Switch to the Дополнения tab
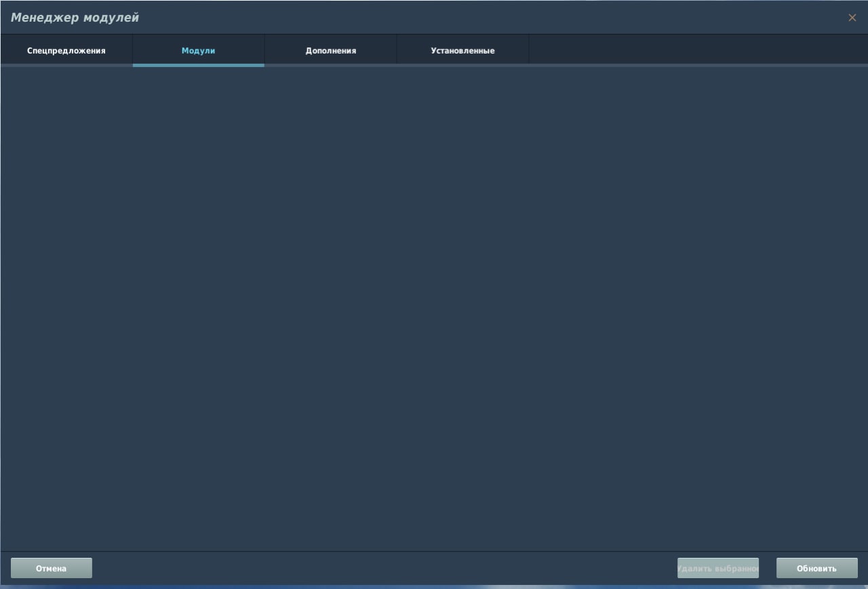The height and width of the screenshot is (589, 868). (x=330, y=51)
